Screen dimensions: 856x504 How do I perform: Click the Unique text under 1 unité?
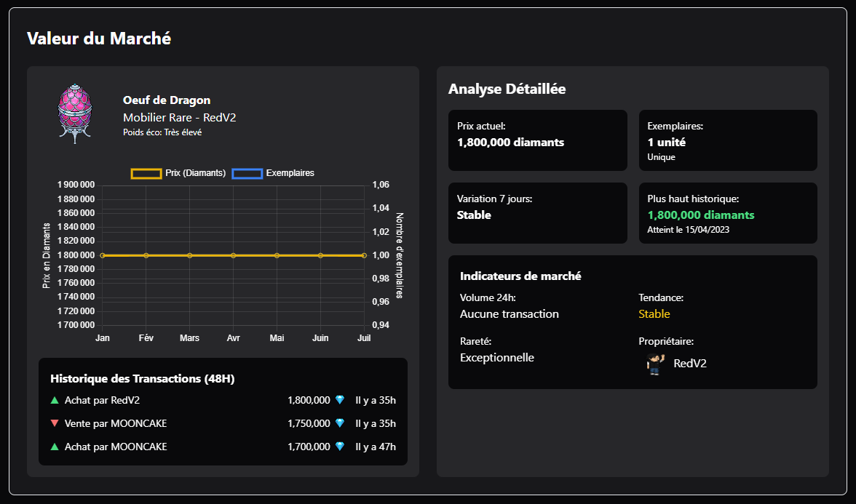[x=661, y=157]
